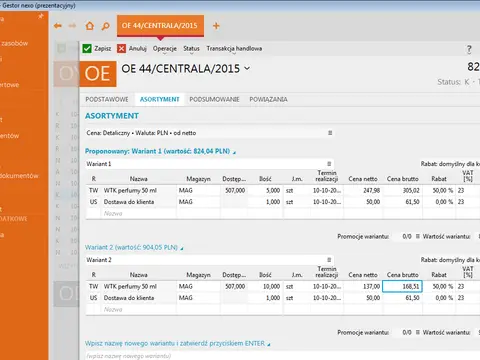The height and width of the screenshot is (360, 480).
Task: Click Dostęp... 507,000 cell in Wariant 1
Action: coord(235,190)
